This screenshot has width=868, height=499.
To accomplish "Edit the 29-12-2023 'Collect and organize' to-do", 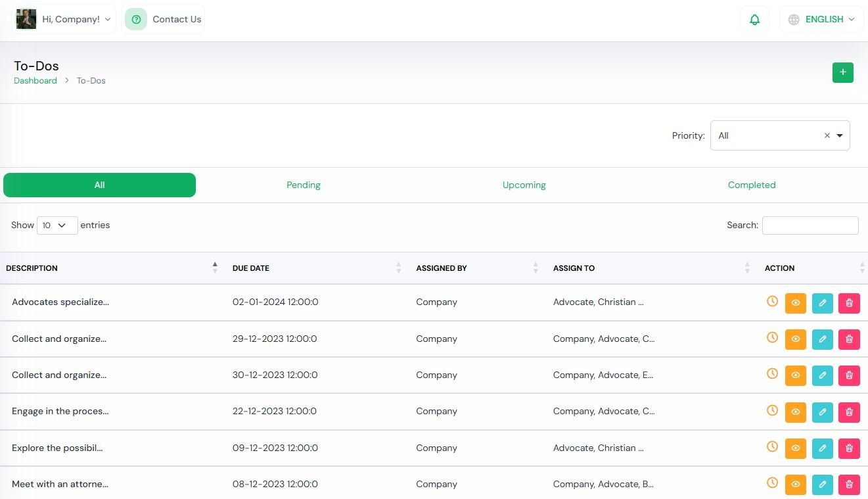I will (822, 339).
